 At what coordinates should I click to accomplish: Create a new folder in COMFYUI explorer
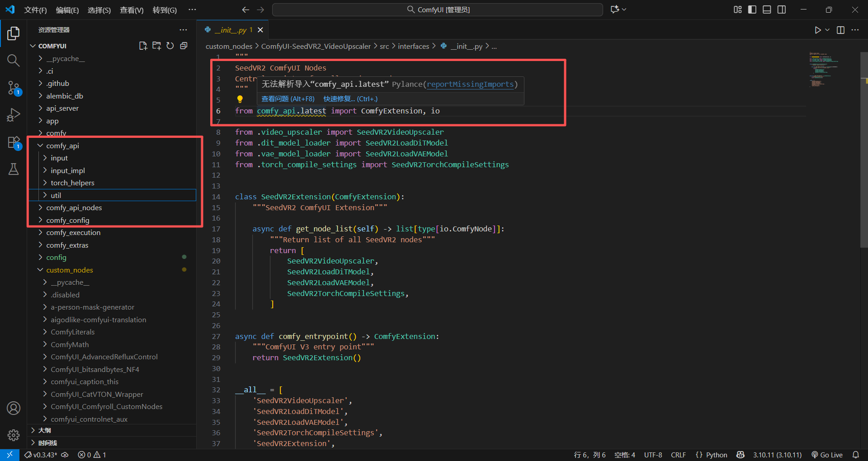pyautogui.click(x=157, y=46)
